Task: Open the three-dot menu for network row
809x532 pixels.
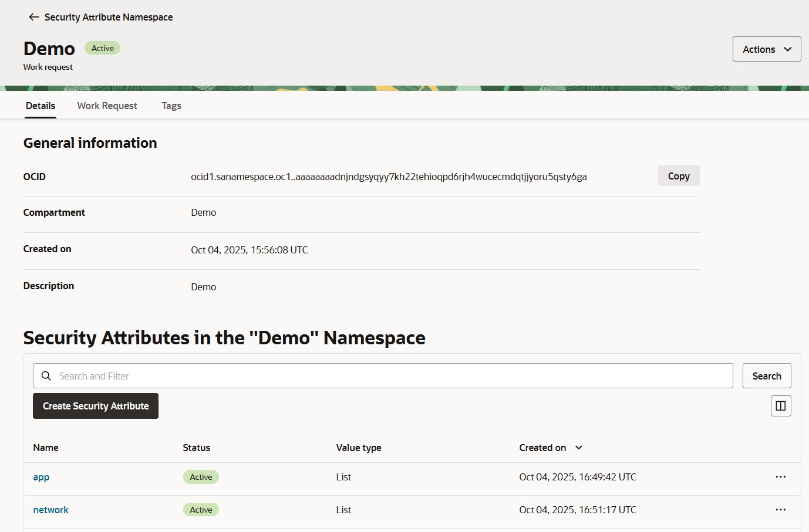Action: click(780, 510)
